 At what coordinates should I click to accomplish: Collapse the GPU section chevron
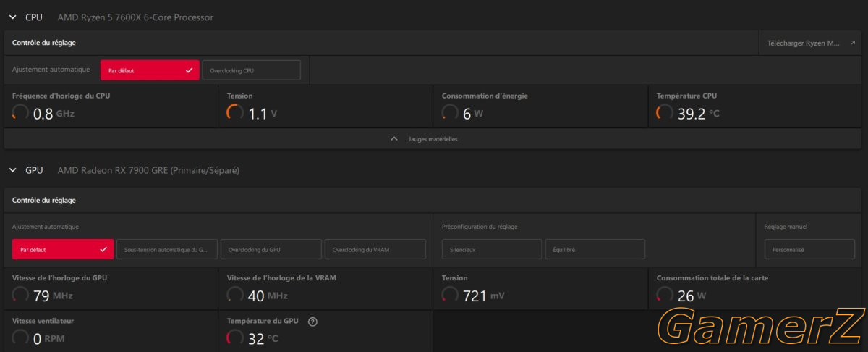pos(12,170)
